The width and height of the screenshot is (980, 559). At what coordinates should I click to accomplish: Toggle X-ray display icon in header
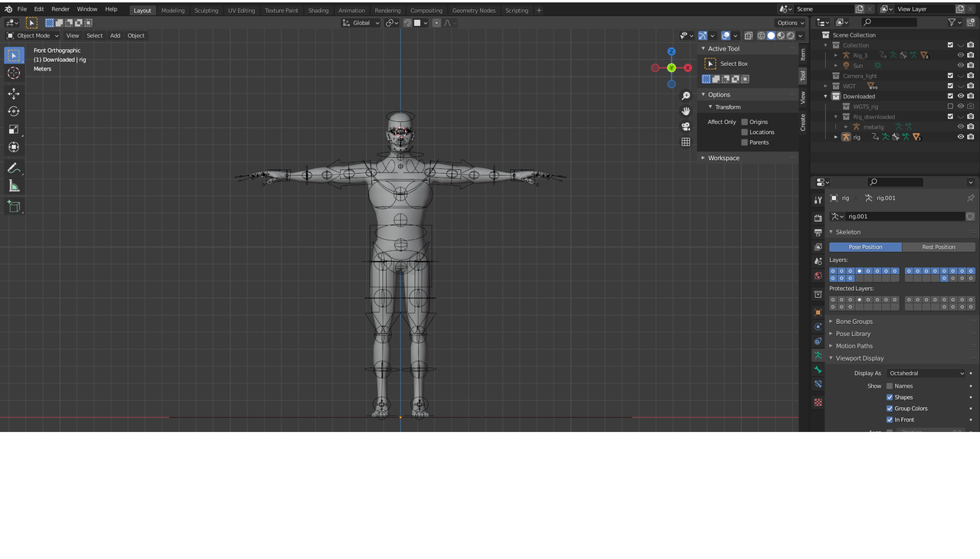coord(748,35)
